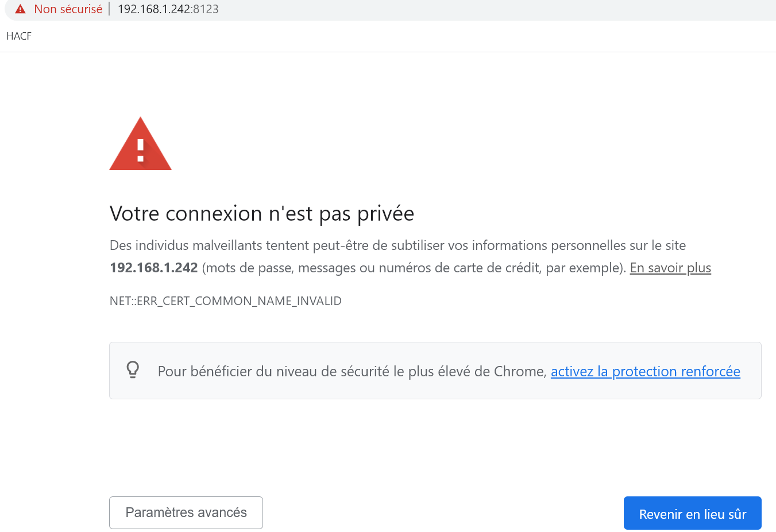Click the port number 8123 in URL

pos(206,9)
